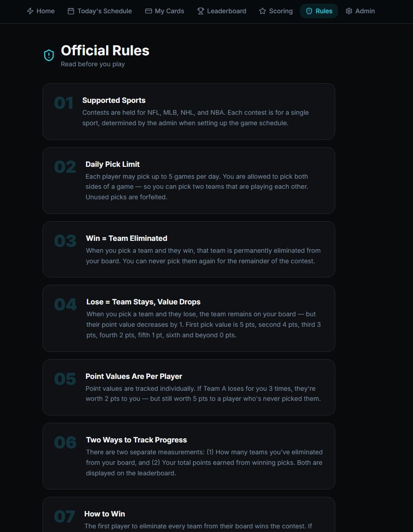The height and width of the screenshot is (532, 413).
Task: Click the trophy icon for Leaderboard
Action: (201, 11)
